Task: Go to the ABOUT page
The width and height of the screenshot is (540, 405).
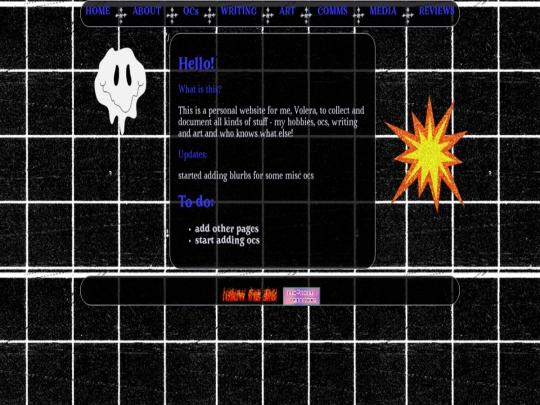Action: [x=147, y=11]
